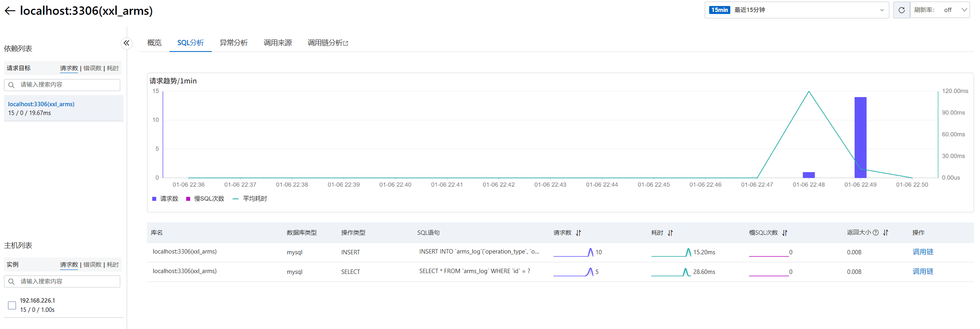Switch to the 概览 tab
The width and height of the screenshot is (980, 329).
click(154, 43)
